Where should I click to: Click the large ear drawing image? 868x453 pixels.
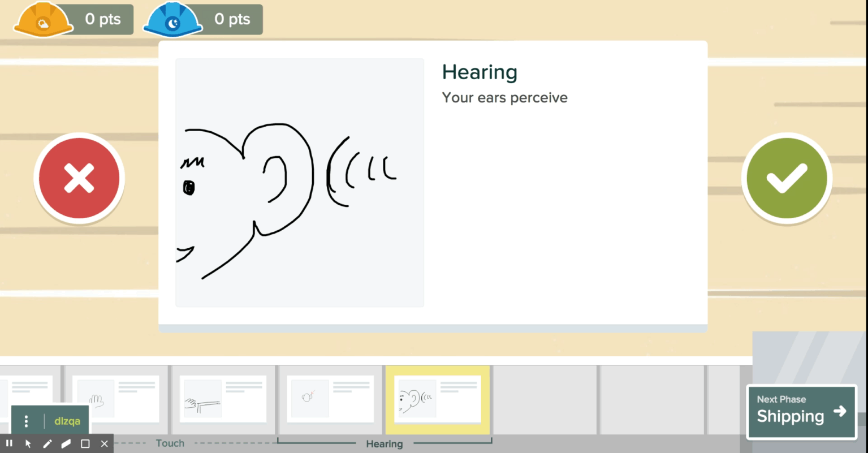pyautogui.click(x=300, y=183)
